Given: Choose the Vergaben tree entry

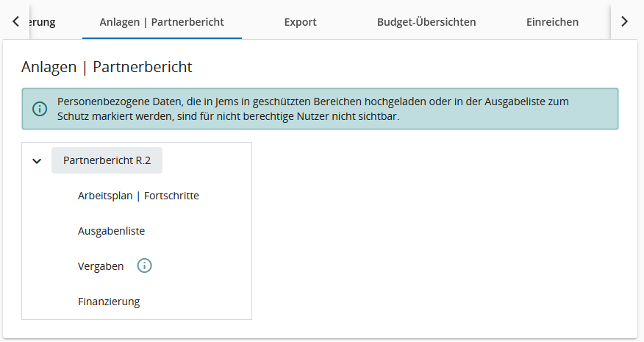Looking at the screenshot, I should 101,266.
